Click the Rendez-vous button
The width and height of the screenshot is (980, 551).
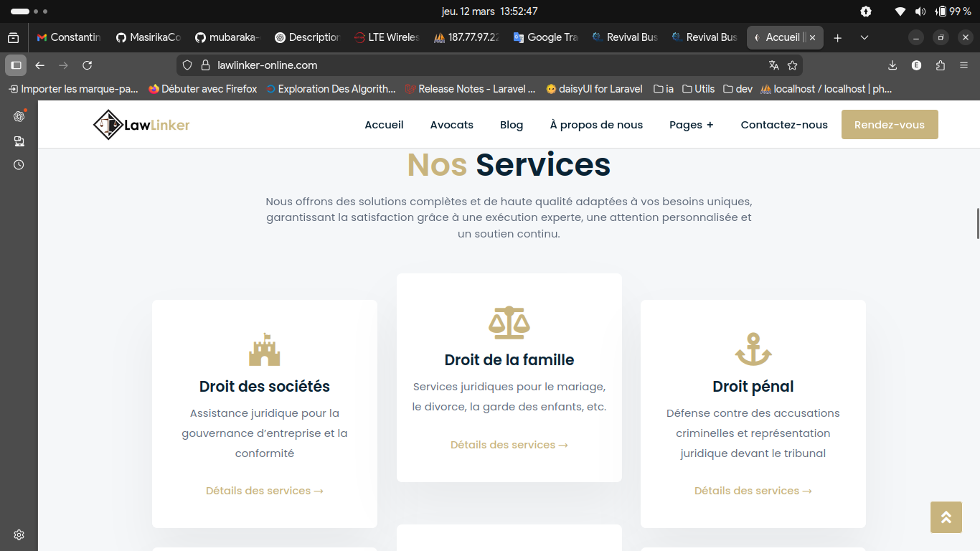[x=889, y=125]
